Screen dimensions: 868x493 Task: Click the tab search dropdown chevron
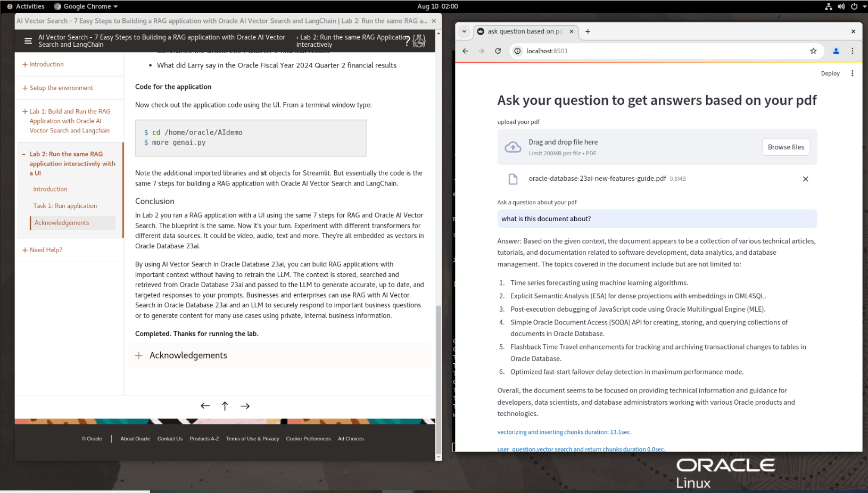click(x=464, y=31)
